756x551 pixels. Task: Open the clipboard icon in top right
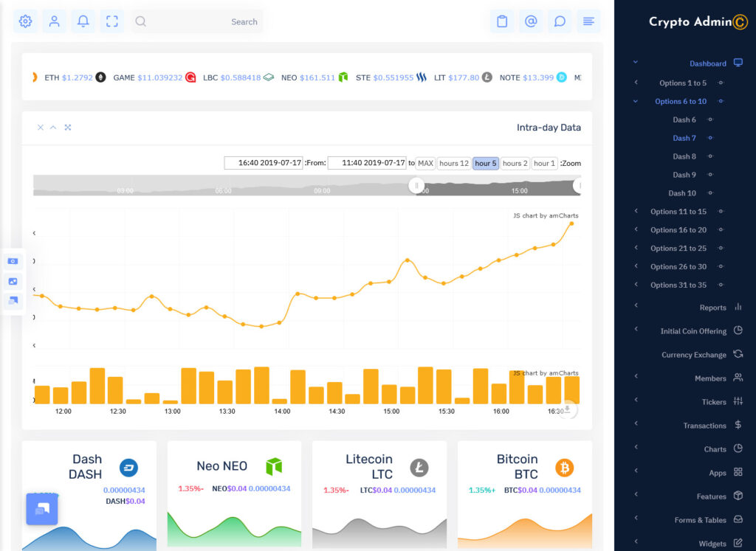pyautogui.click(x=502, y=21)
